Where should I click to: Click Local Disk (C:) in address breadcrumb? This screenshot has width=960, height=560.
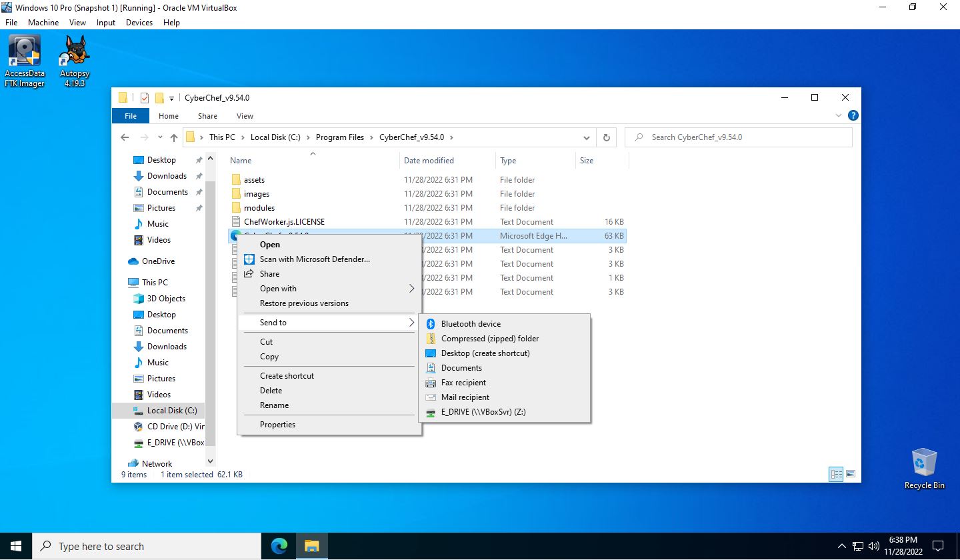275,137
